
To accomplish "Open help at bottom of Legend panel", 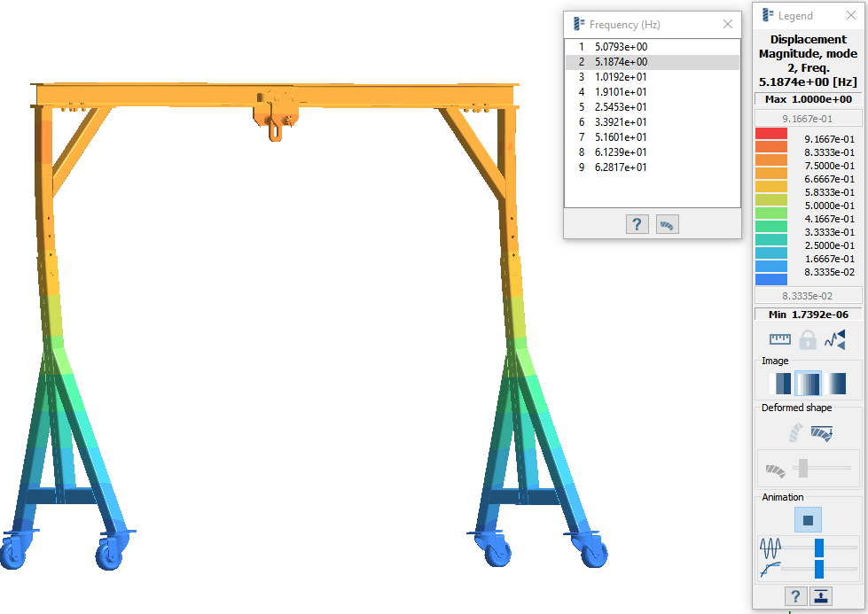I will pyautogui.click(x=795, y=596).
